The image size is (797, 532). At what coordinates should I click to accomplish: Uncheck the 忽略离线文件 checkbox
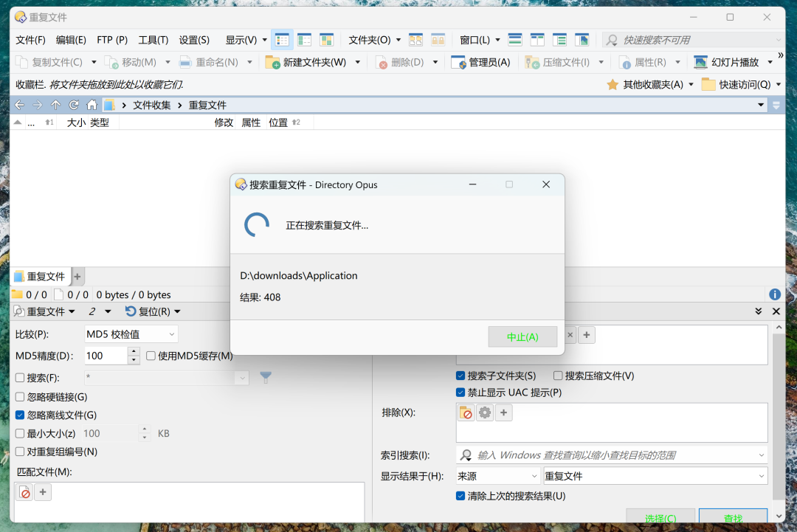point(18,415)
